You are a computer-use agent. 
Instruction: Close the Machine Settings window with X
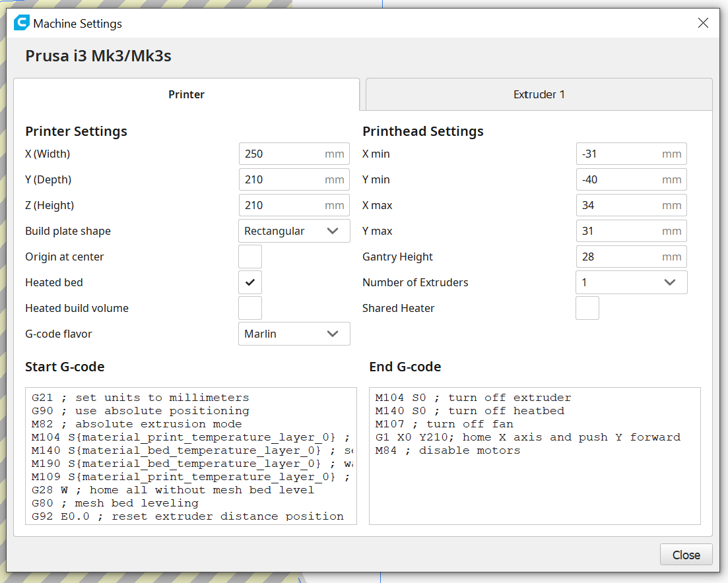[703, 22]
